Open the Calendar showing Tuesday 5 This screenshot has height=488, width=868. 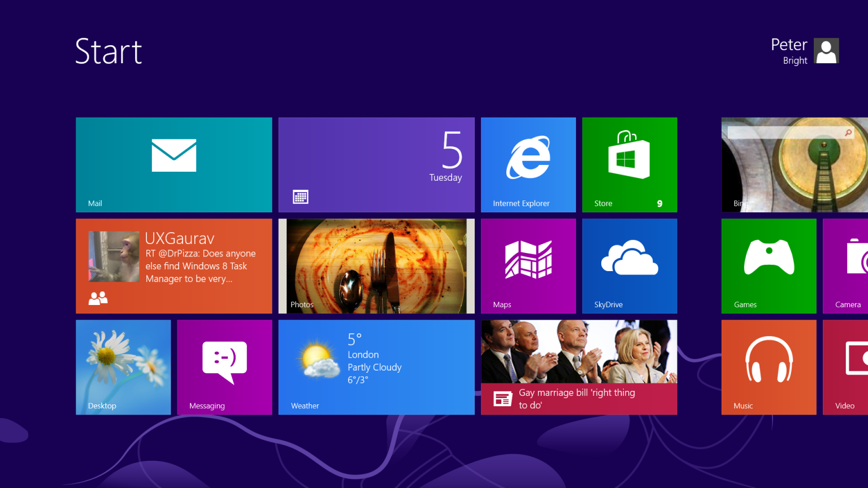[x=376, y=164]
